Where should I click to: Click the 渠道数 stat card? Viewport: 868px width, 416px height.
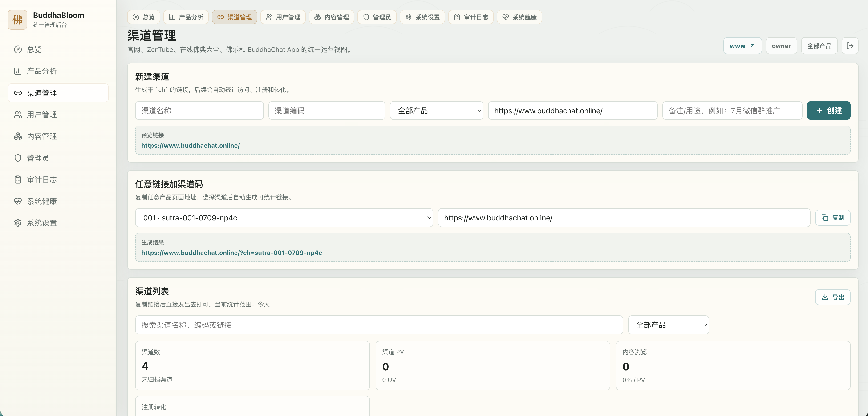tap(252, 366)
